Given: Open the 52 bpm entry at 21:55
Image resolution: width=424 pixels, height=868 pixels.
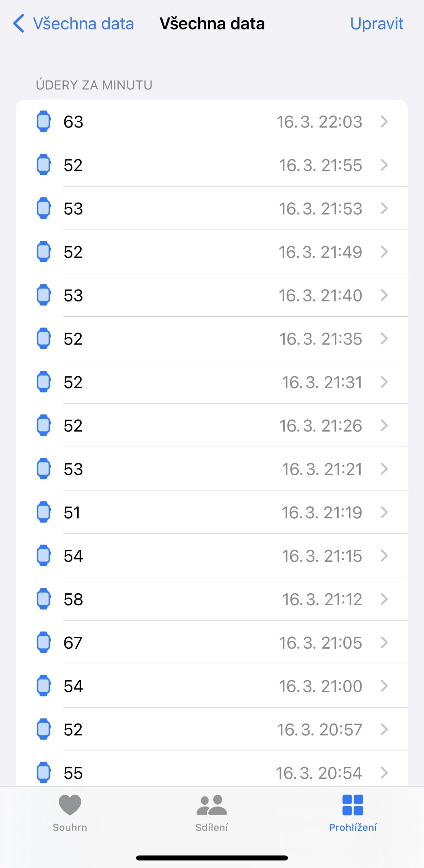Looking at the screenshot, I should click(x=212, y=165).
